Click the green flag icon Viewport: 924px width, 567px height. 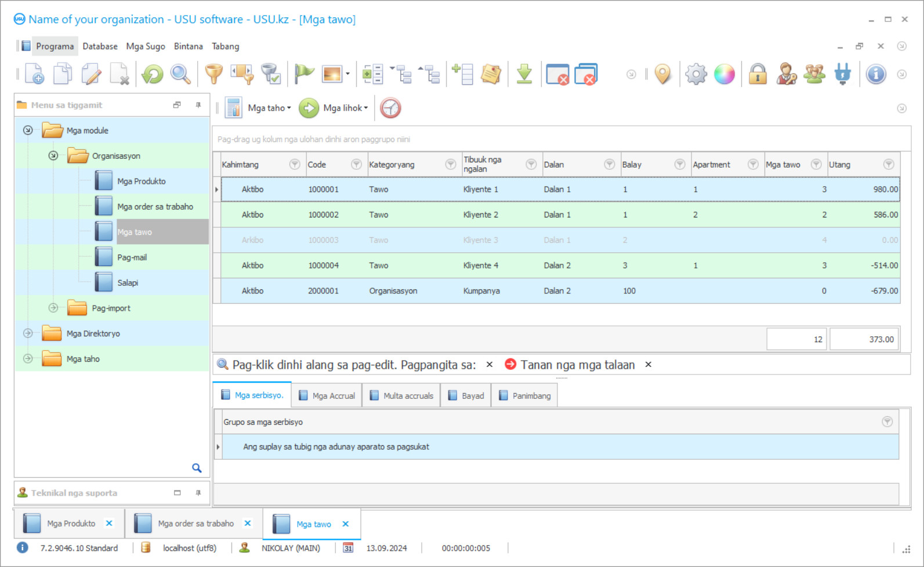(303, 74)
